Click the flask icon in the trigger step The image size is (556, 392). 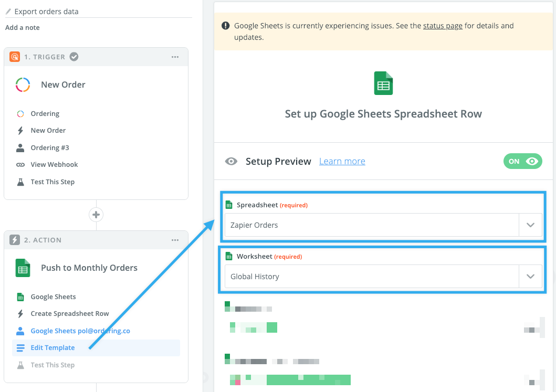20,182
